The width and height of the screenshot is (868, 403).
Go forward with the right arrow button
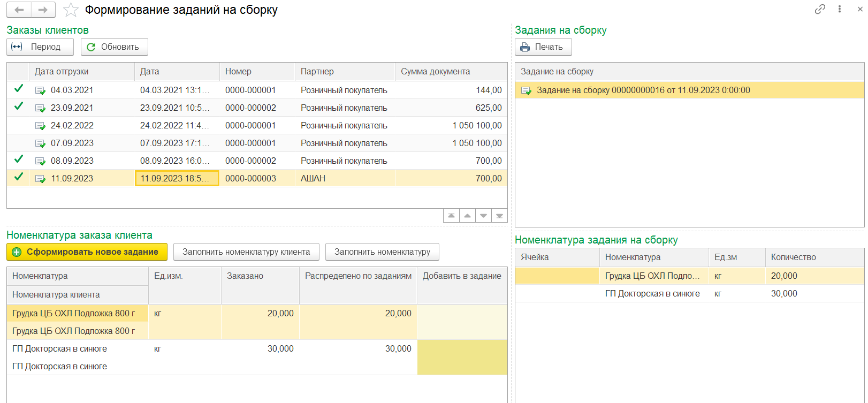click(43, 10)
